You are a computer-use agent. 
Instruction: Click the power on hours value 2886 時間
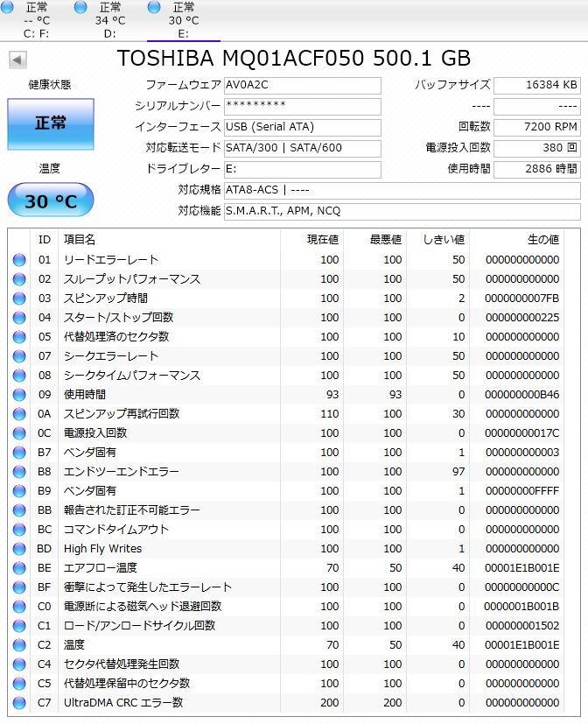(x=536, y=170)
